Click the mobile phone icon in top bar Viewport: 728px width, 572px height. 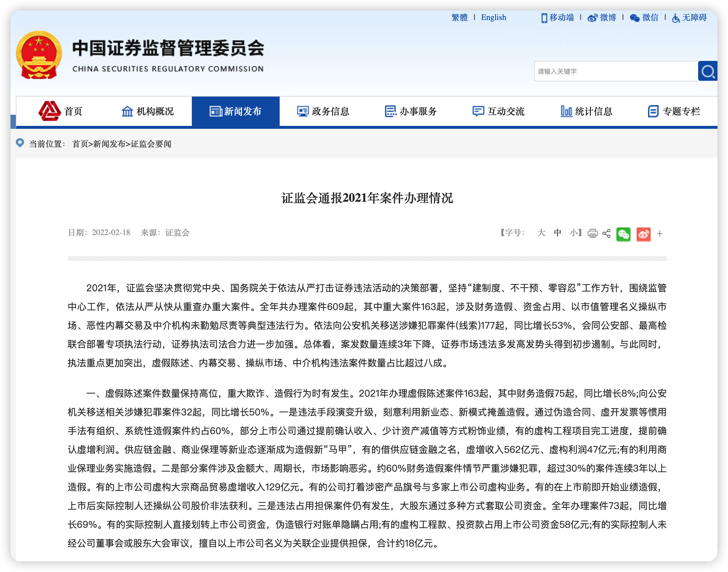[x=544, y=18]
